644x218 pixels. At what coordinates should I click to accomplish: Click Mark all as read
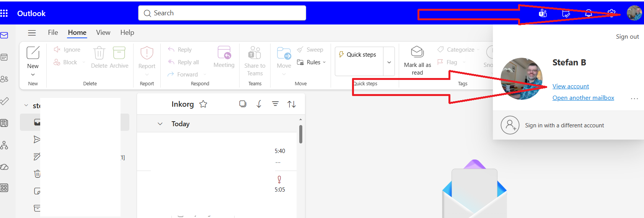click(x=417, y=60)
